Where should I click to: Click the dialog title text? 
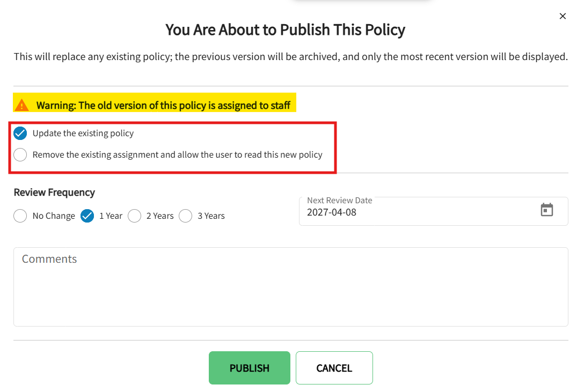coord(285,29)
